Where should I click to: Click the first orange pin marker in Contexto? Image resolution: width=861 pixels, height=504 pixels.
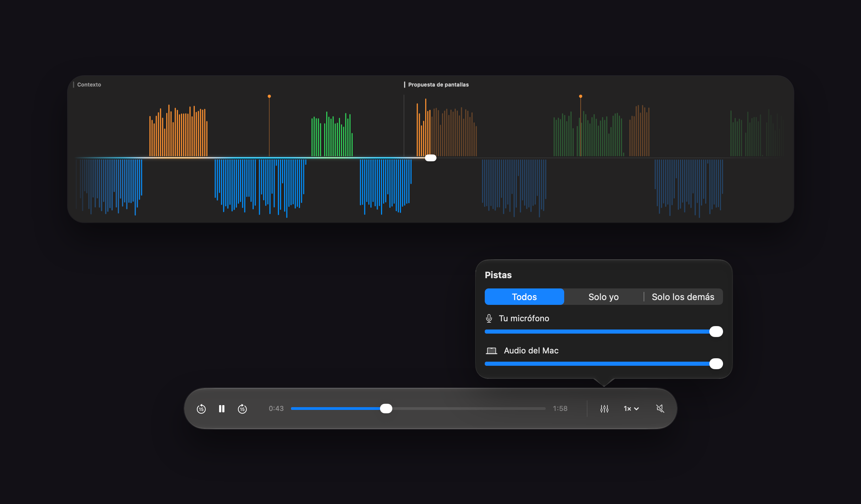269,96
